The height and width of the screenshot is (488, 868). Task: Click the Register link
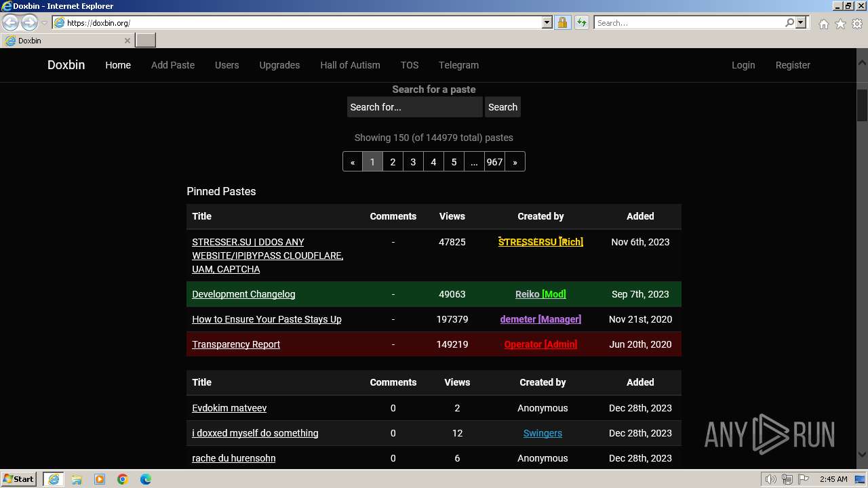(793, 65)
